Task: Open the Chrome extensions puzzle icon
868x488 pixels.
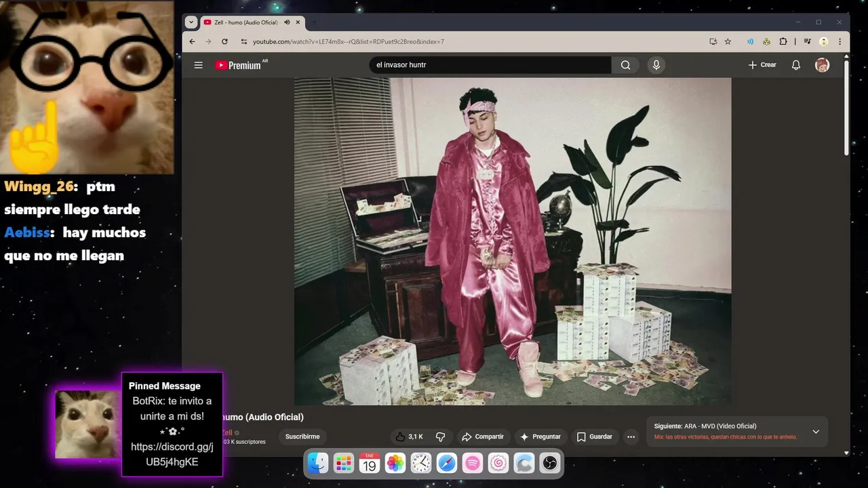Action: pos(783,41)
